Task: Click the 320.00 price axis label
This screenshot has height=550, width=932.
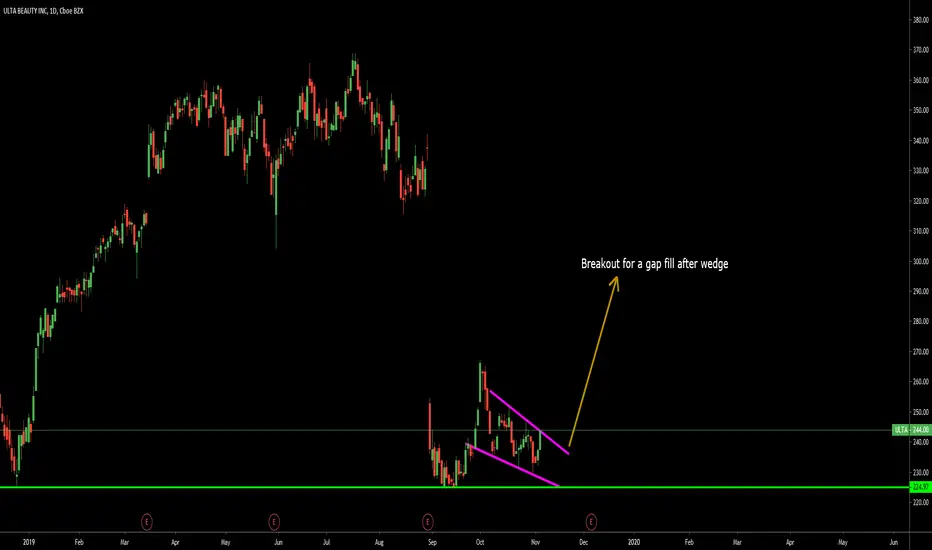Action: [x=921, y=201]
